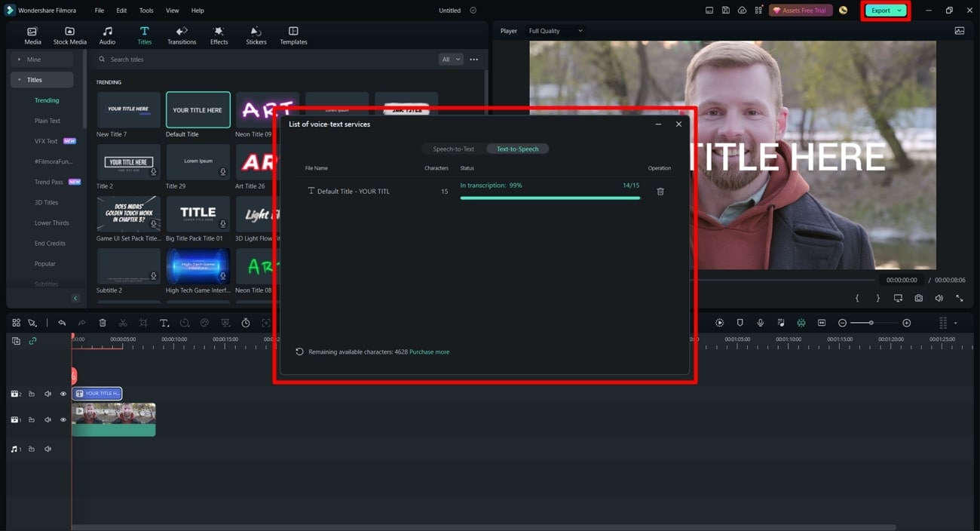980x531 pixels.
Task: Click the transcription progress bar
Action: point(550,198)
